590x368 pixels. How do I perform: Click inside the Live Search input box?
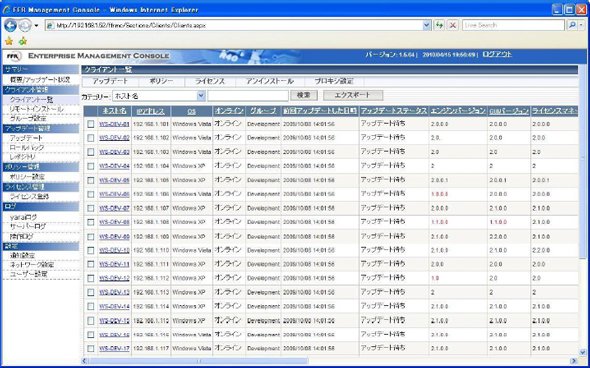point(513,25)
